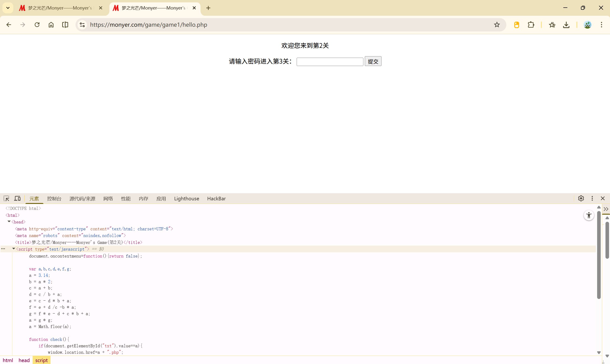The height and width of the screenshot is (364, 610).
Task: View site information icon in address bar
Action: coord(82,25)
